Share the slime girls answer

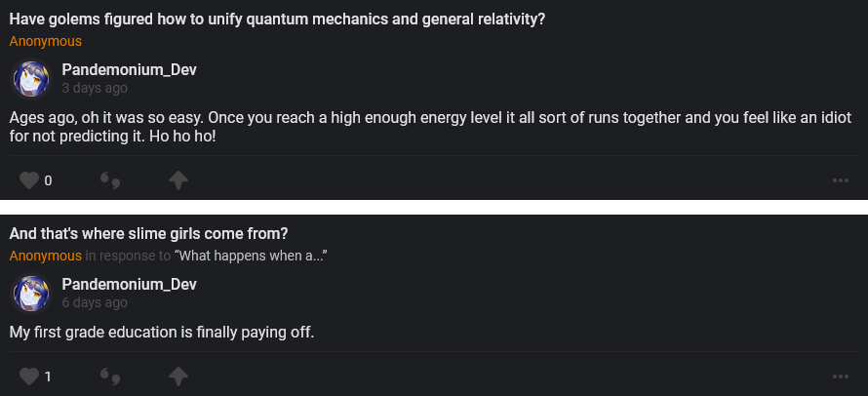point(178,376)
